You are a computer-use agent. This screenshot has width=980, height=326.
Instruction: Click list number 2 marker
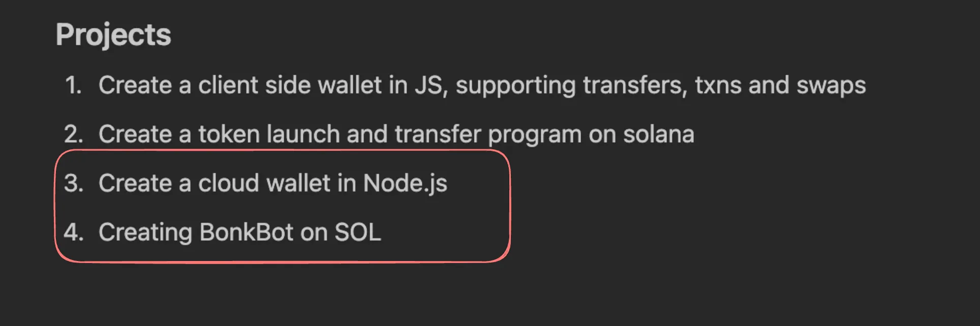[x=73, y=134]
